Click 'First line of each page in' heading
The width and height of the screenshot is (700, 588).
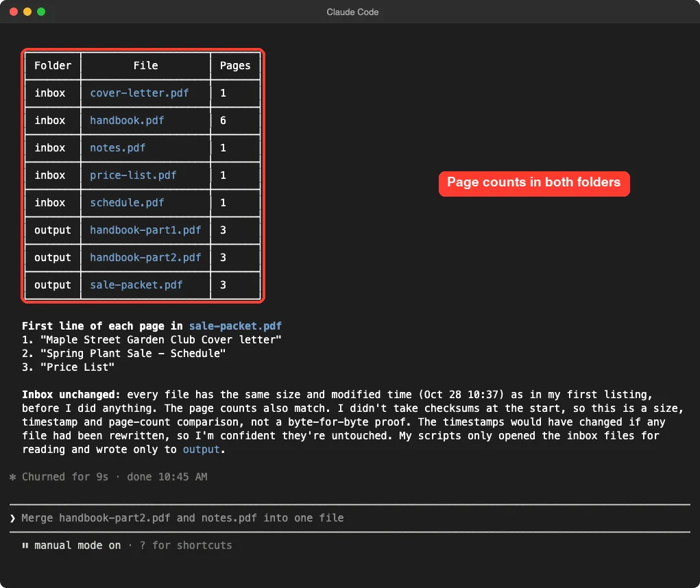coord(102,326)
